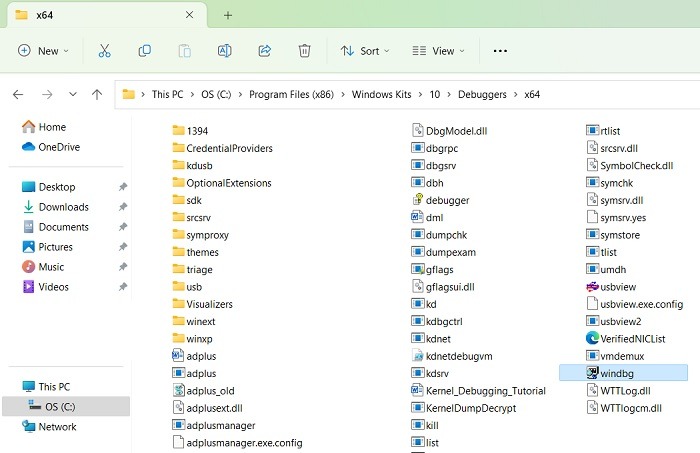Image resolution: width=700 pixels, height=453 pixels.
Task: Expand chevron after This PC in path
Action: pos(192,95)
